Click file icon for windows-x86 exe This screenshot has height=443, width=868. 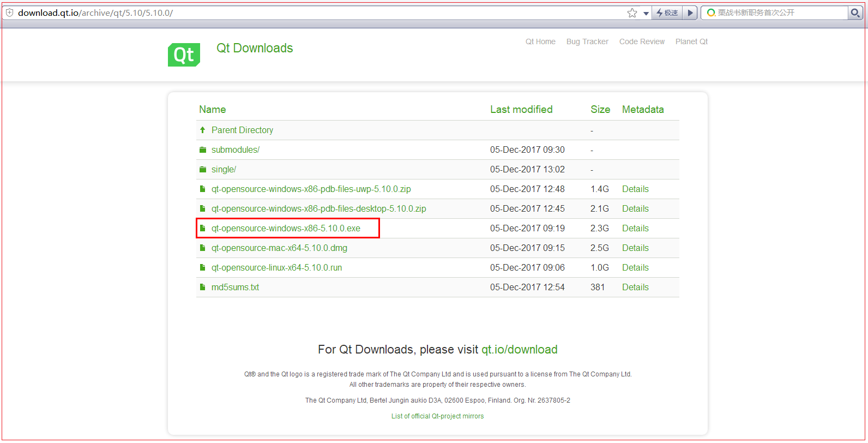point(202,228)
